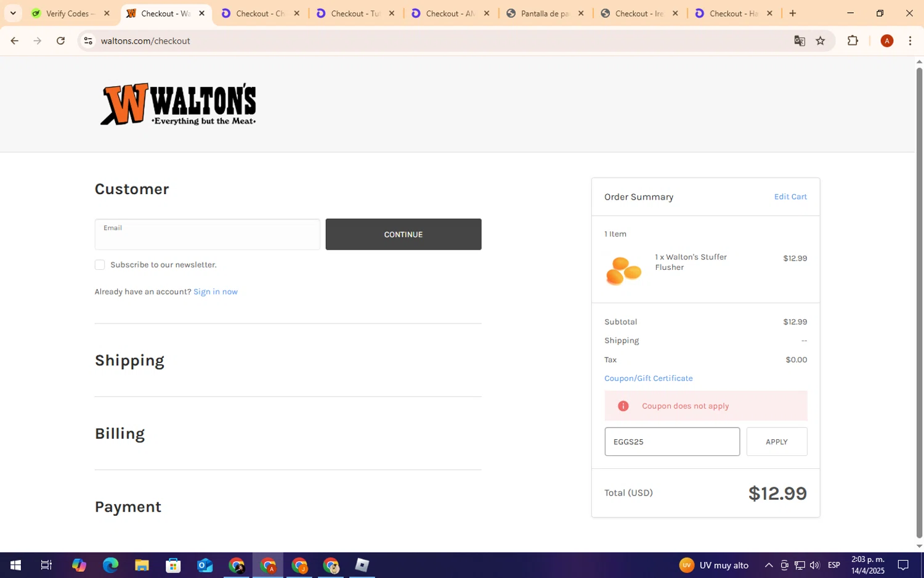Switch to the Verify Codes tab
Screen dimensions: 924x578
tap(71, 13)
